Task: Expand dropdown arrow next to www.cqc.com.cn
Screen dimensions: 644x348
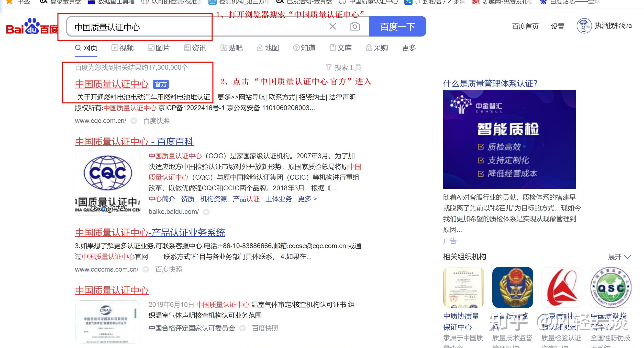Action: [x=134, y=121]
